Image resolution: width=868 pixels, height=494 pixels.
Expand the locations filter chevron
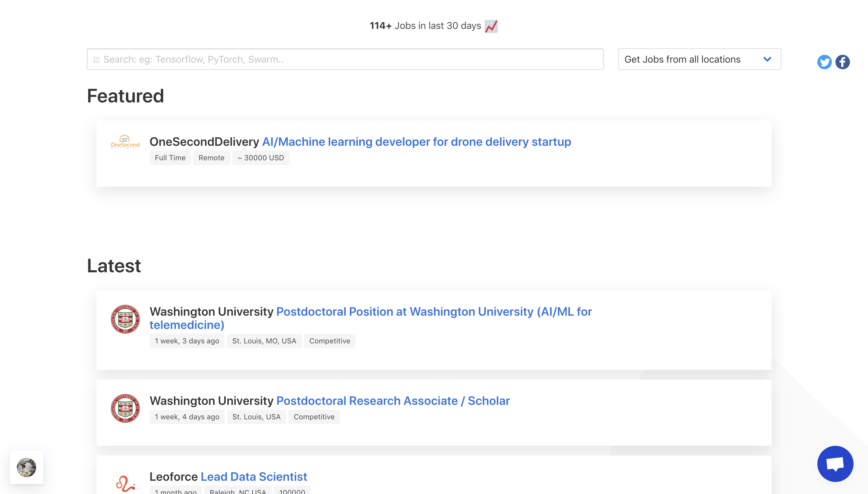768,59
